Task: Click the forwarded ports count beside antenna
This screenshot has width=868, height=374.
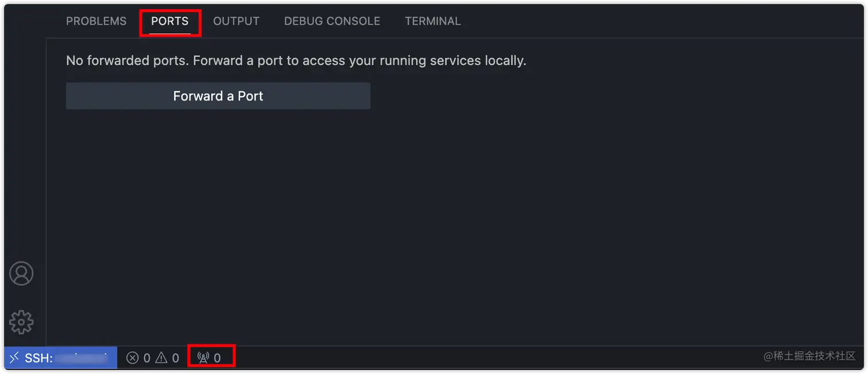Action: pyautogui.click(x=217, y=358)
